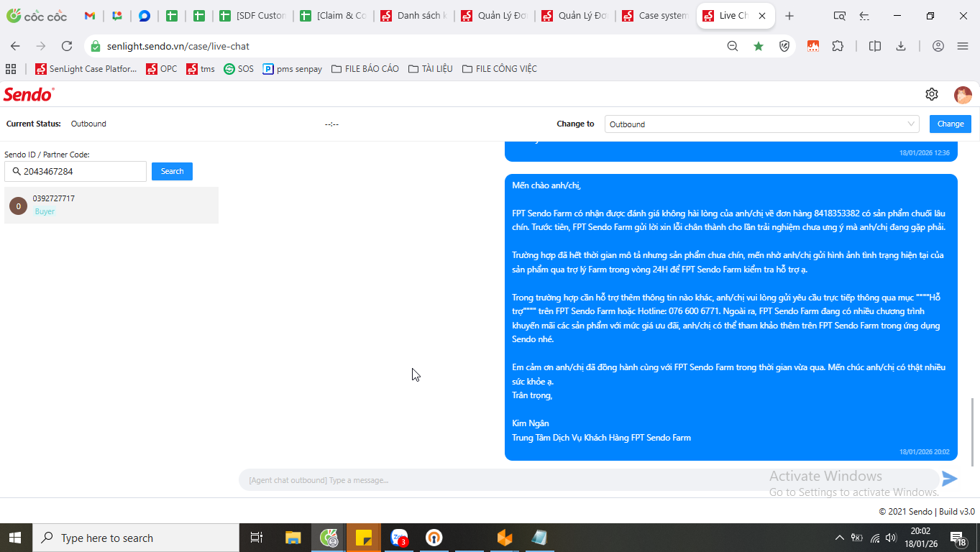Toggle the split view sidebar icon
Screen dimensions: 980x552
pos(875,46)
